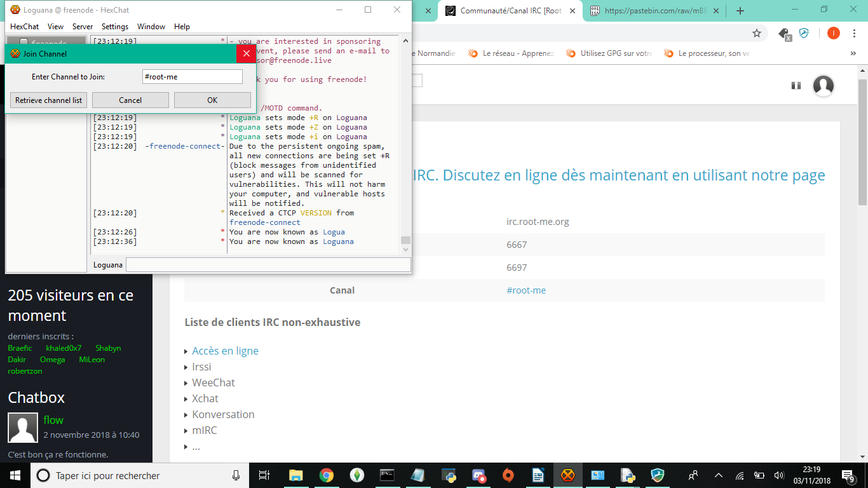This screenshot has height=488, width=868.
Task: Click the microphone icon in taskbar search
Action: click(x=236, y=475)
